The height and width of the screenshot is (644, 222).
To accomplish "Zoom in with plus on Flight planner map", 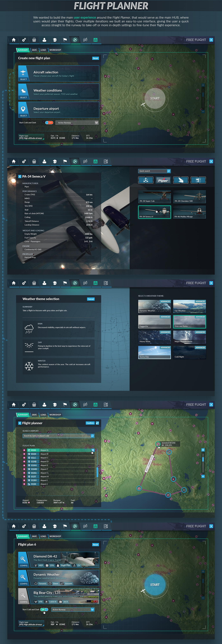I will (x=203, y=450).
